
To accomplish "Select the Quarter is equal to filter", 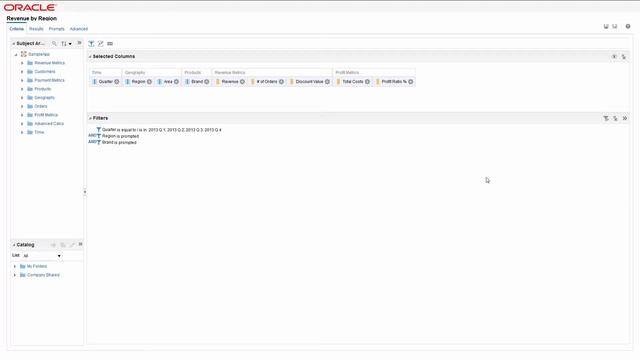I will [x=162, y=130].
